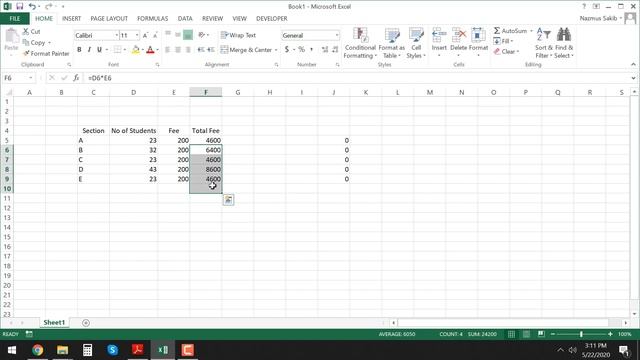
Task: Open File Explorer from the taskbar
Action: coord(62,350)
